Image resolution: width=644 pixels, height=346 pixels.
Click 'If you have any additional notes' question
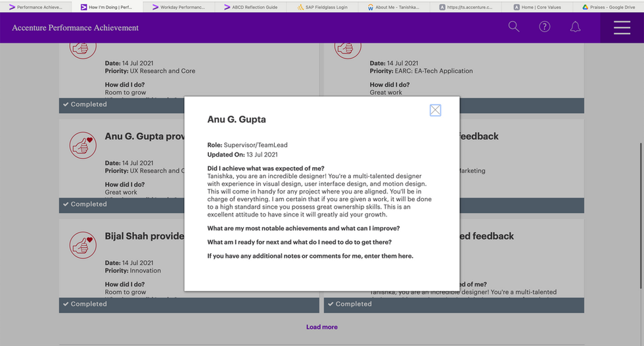[x=310, y=256]
